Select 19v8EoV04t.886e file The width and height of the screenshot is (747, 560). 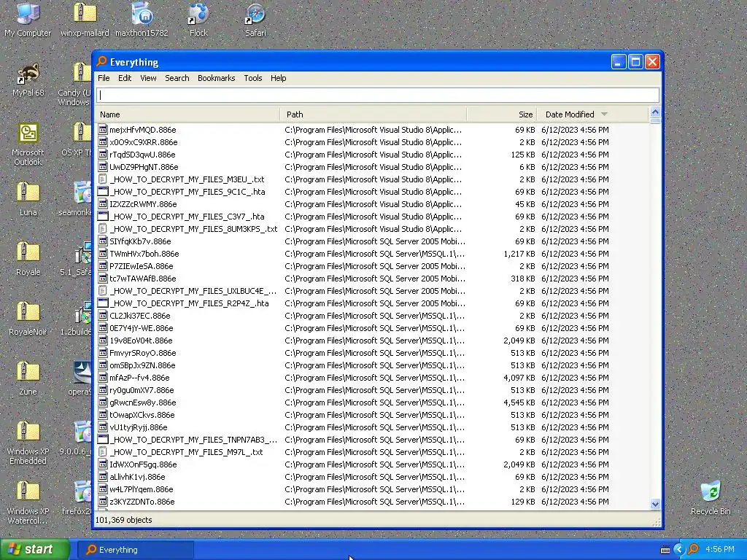tap(141, 340)
